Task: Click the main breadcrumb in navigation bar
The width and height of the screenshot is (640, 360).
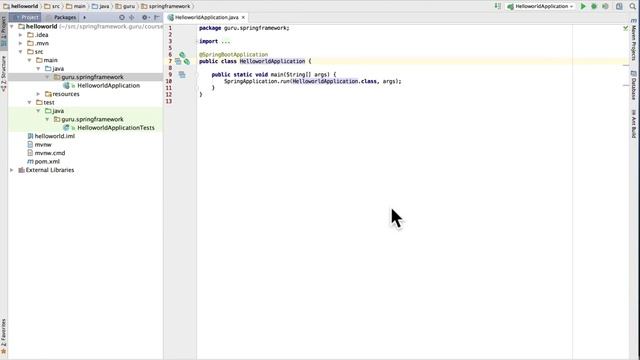Action: (76, 6)
